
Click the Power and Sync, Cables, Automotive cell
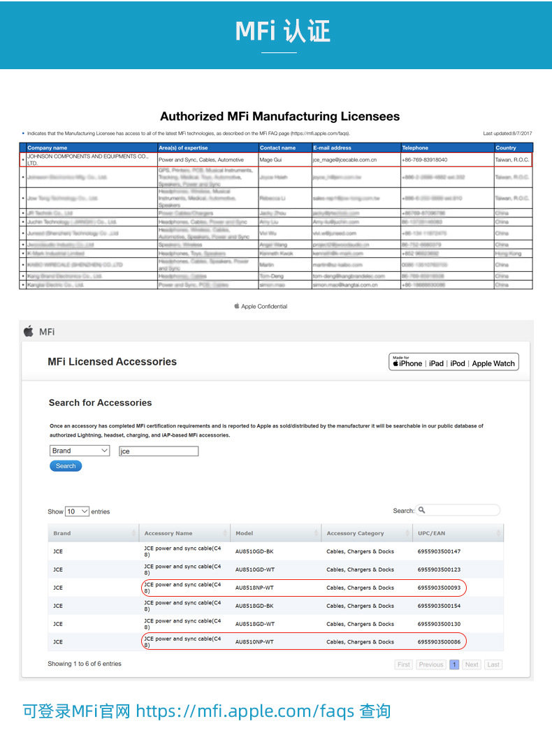(201, 159)
